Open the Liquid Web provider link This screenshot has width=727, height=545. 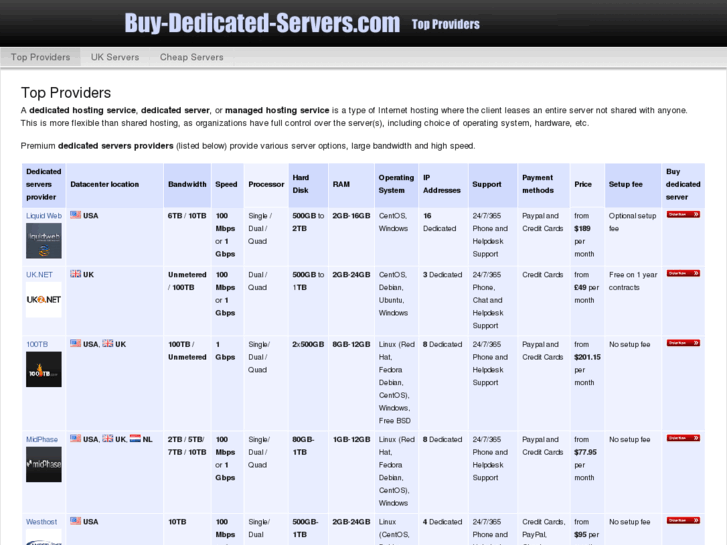tap(44, 216)
